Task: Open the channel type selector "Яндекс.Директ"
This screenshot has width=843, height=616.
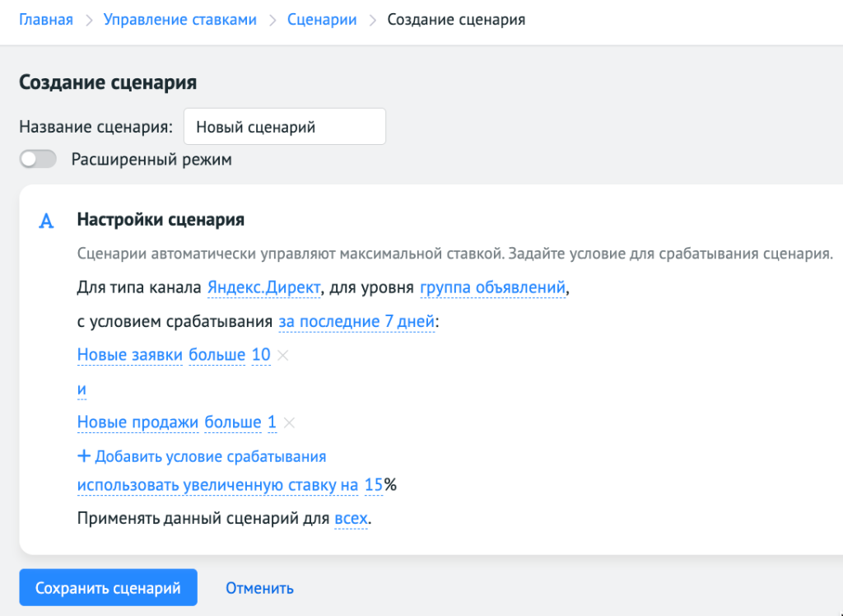Action: pyautogui.click(x=264, y=287)
